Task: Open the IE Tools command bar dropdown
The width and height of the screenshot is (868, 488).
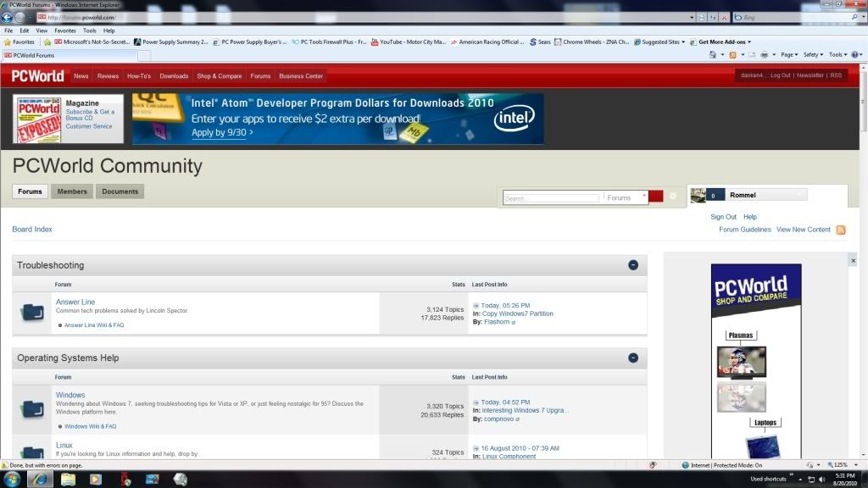Action: tap(837, 55)
